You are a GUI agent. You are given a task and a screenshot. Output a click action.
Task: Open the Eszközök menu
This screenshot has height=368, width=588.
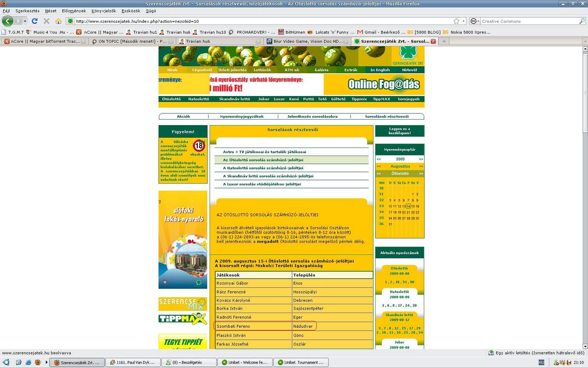click(x=131, y=11)
